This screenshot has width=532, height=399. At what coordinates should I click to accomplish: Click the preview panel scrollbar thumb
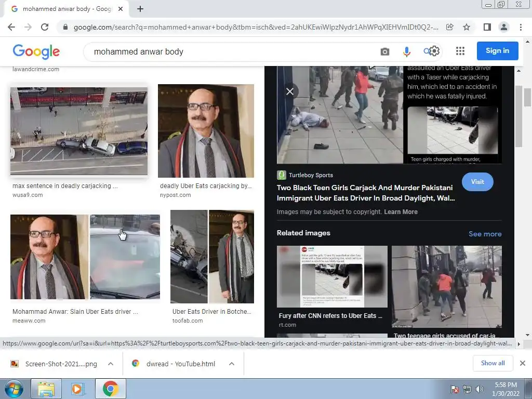[518, 116]
